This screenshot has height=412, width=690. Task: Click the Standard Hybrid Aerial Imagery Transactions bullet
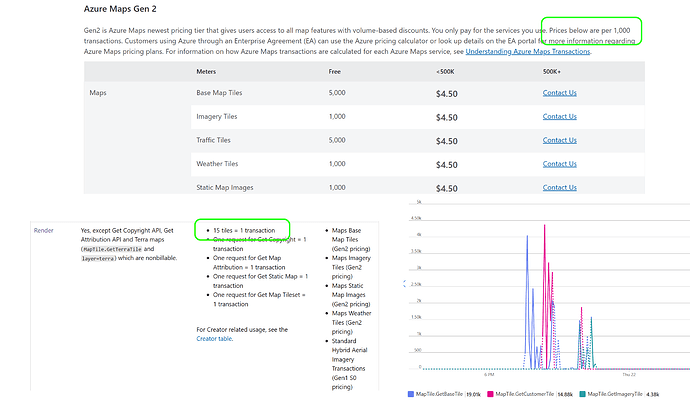(x=349, y=364)
